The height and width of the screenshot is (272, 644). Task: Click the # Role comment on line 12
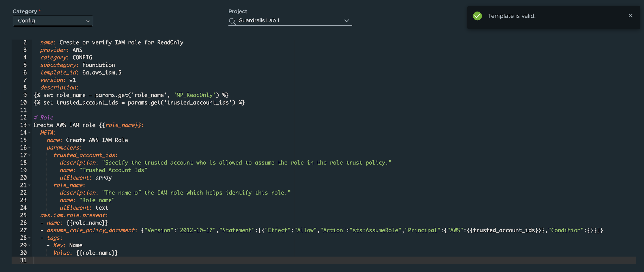coord(44,117)
